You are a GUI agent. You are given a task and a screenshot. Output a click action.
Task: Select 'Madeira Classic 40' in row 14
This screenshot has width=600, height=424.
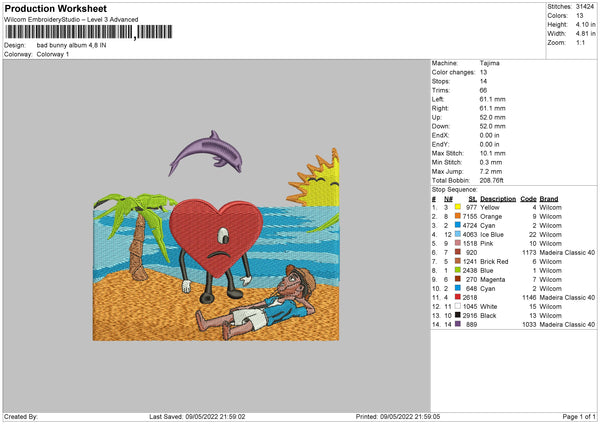click(x=567, y=324)
